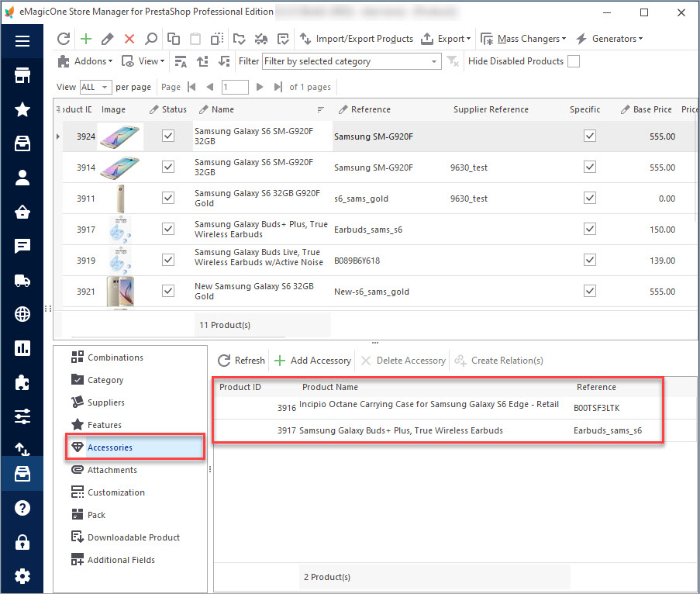Viewport: 700px width, 594px height.
Task: Refresh the product list with the toolbar icon
Action: click(x=64, y=39)
